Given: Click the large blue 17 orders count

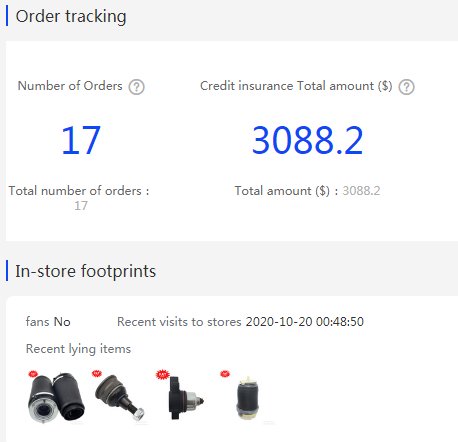Looking at the screenshot, I should 81,140.
